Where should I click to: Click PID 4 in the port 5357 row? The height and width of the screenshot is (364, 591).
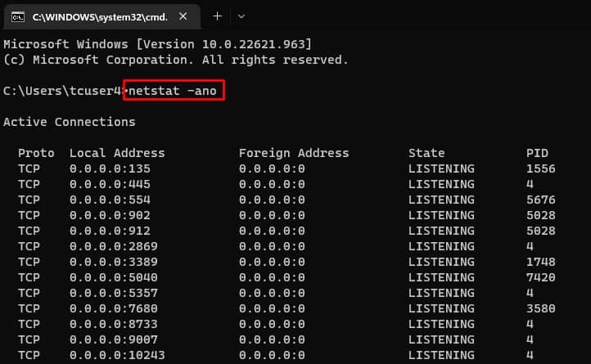(530, 293)
